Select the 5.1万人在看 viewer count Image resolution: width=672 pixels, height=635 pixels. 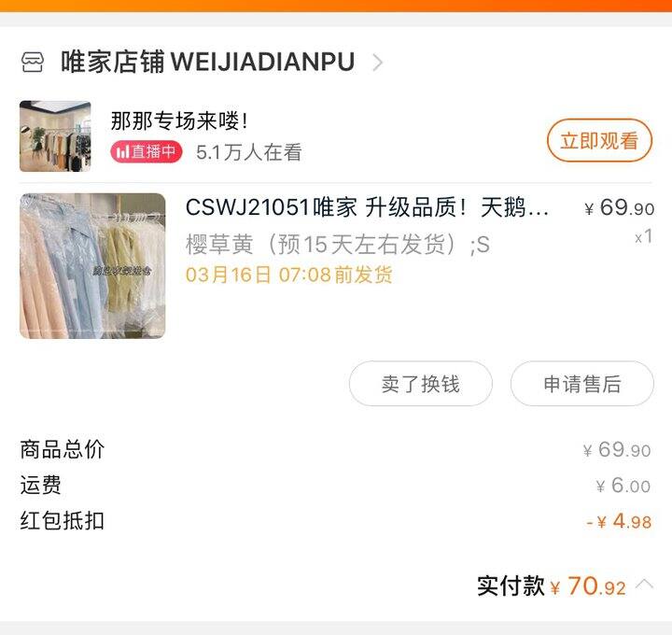pyautogui.click(x=248, y=152)
